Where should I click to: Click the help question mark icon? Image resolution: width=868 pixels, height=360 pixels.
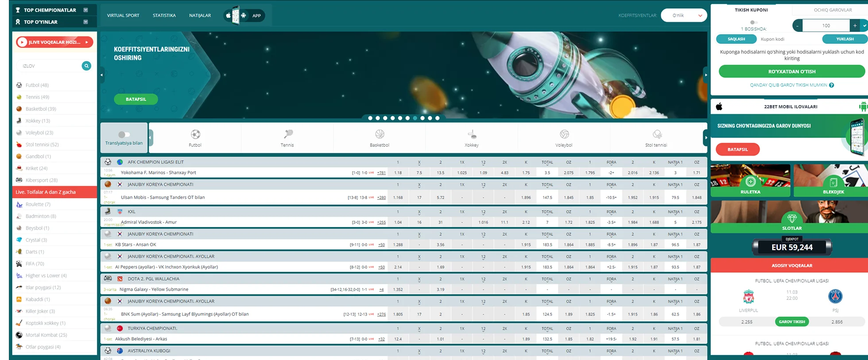831,85
